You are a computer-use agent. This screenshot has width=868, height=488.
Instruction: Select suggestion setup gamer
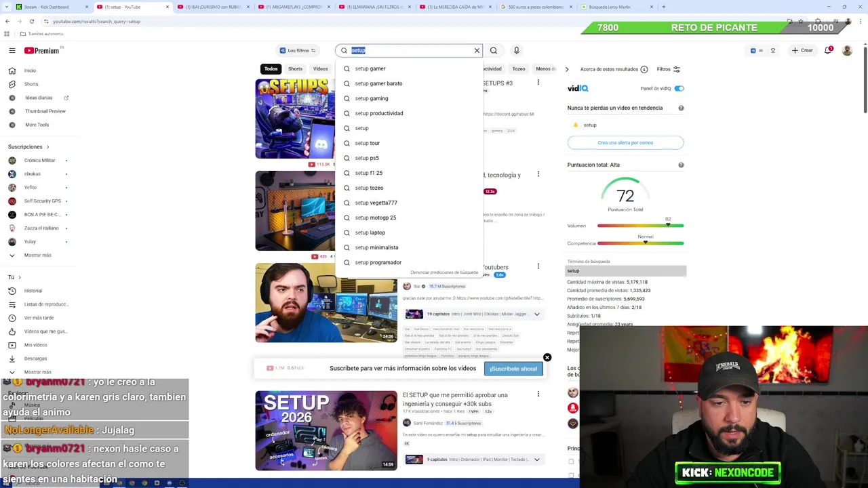[x=409, y=68]
